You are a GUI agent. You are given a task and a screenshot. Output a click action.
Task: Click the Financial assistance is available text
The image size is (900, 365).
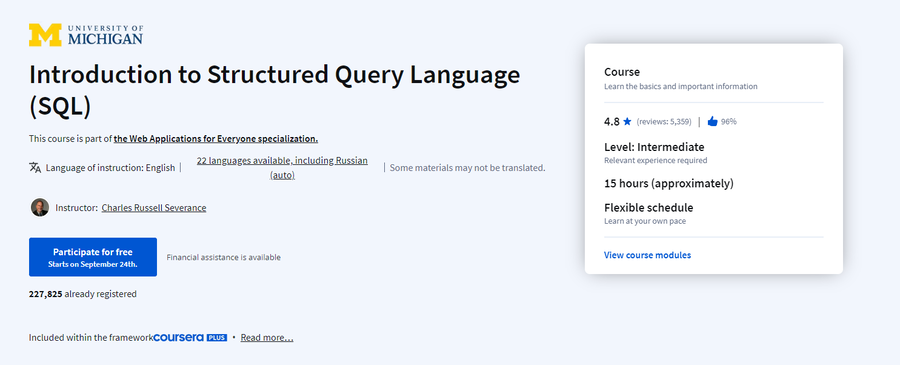(x=223, y=257)
